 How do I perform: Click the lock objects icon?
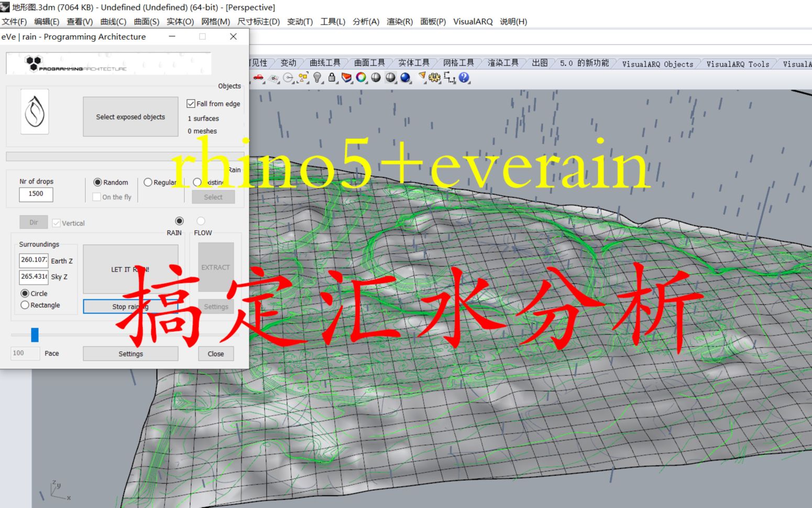click(332, 77)
